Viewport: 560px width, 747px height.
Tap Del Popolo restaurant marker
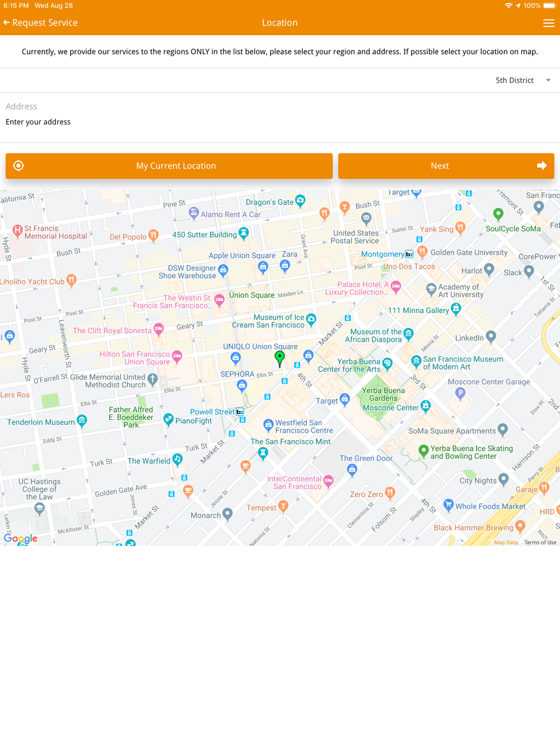click(153, 235)
